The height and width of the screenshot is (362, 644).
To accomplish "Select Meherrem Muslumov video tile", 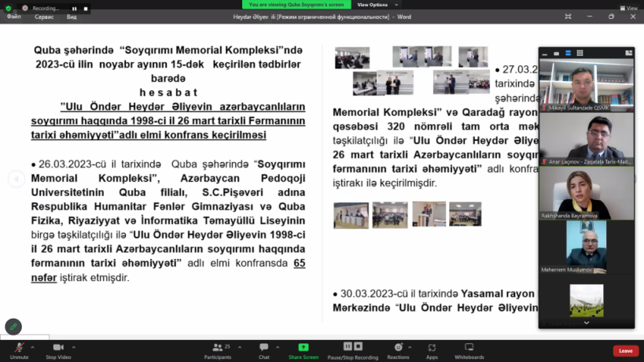I will [x=587, y=247].
